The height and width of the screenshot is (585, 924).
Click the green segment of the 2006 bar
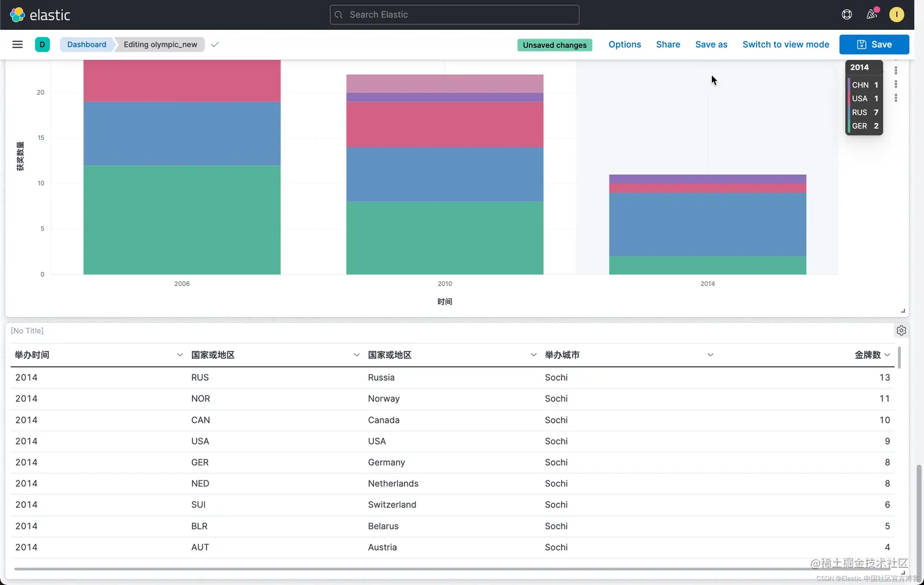pyautogui.click(x=182, y=220)
